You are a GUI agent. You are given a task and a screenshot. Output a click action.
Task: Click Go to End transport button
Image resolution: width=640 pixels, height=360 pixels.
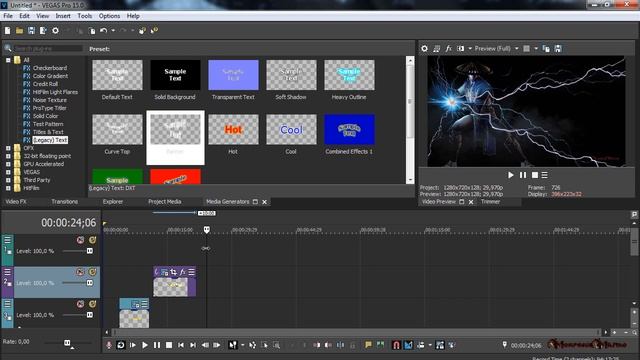click(193, 345)
